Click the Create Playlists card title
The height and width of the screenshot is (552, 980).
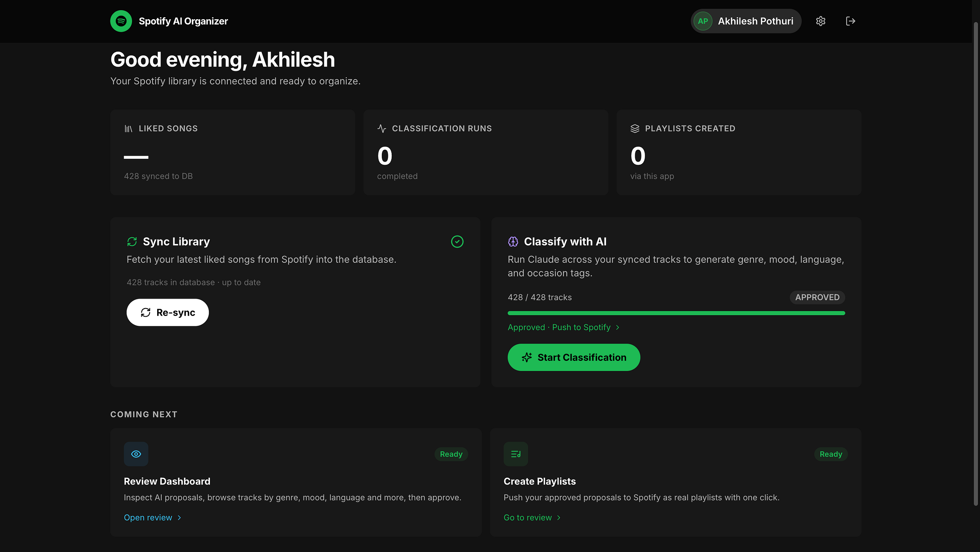point(539,481)
